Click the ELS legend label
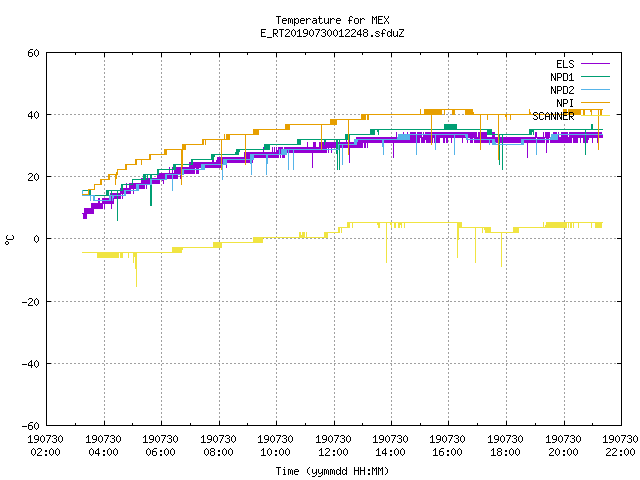The height and width of the screenshot is (480, 640). 565,64
